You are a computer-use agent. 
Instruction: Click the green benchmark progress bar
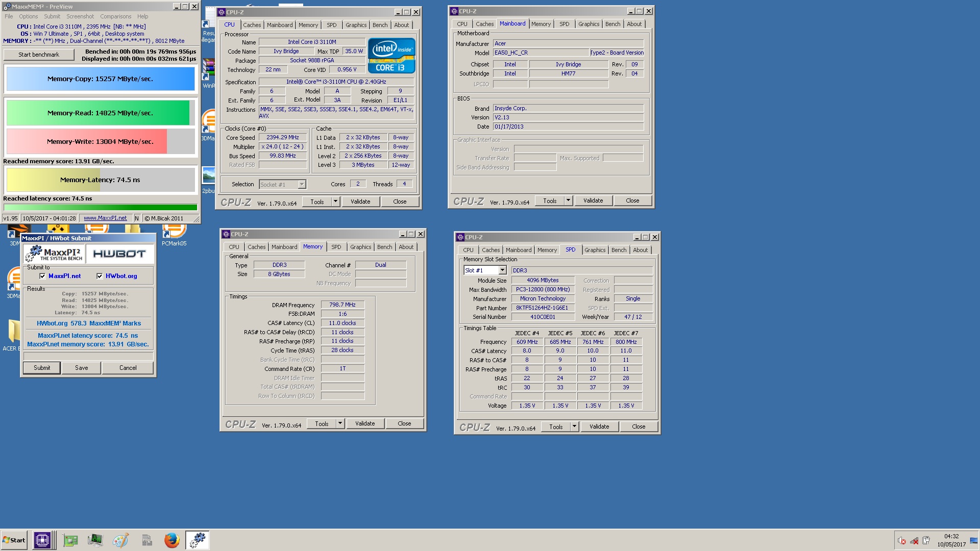pos(100,208)
